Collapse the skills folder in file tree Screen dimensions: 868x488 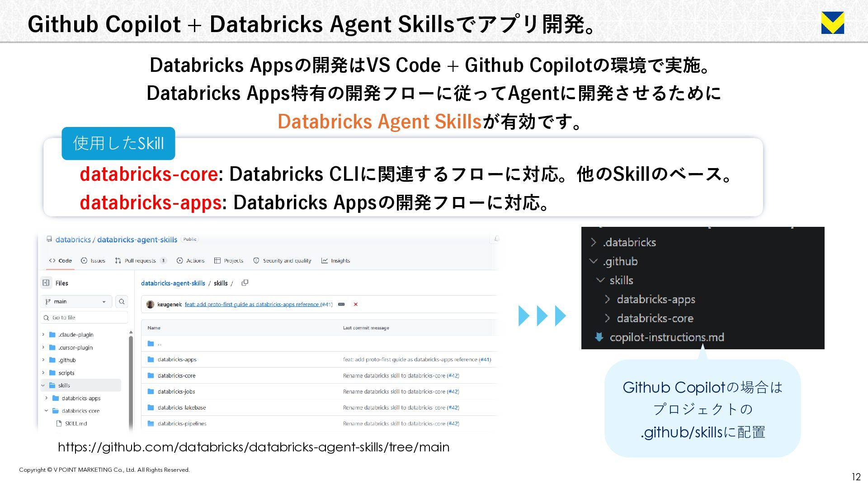43,385
